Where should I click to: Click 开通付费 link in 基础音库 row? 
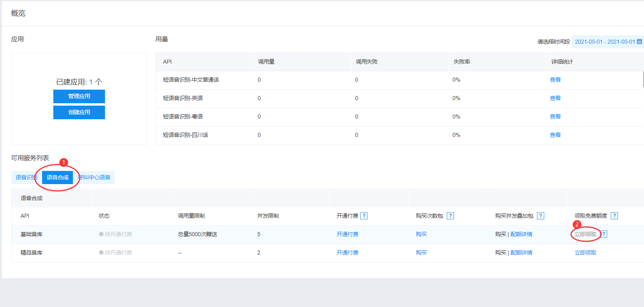coord(347,234)
